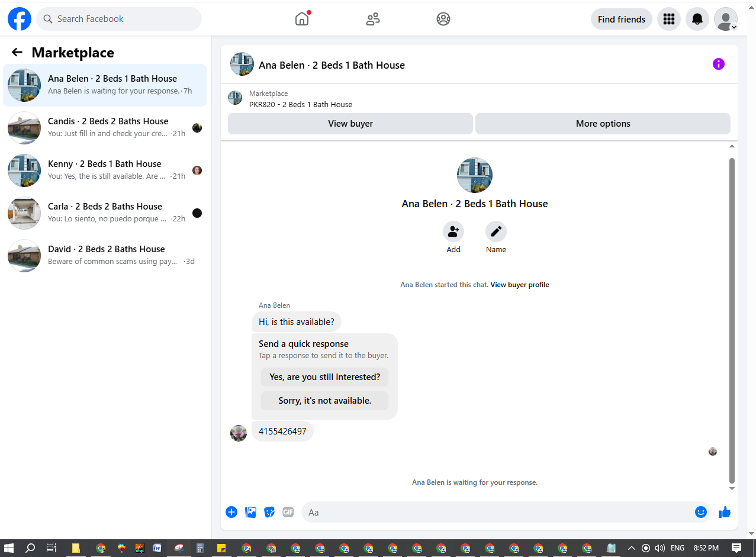Open Word from the taskbar
756x557 pixels.
coord(157,548)
